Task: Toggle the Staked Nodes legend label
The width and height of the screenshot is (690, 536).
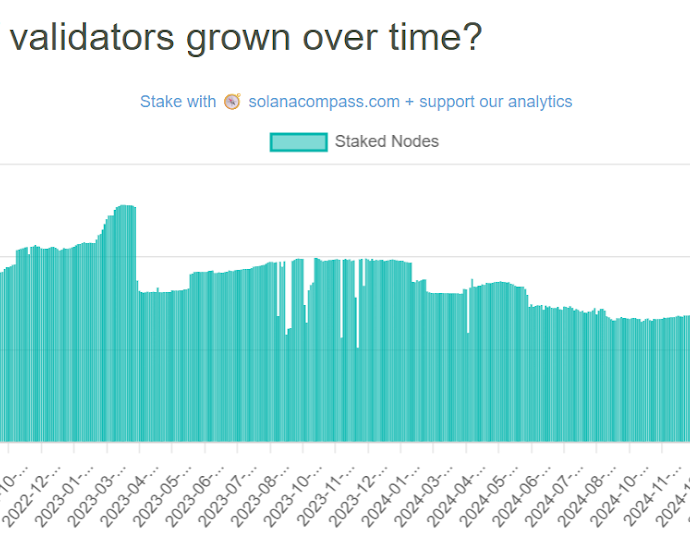Action: pyautogui.click(x=386, y=142)
